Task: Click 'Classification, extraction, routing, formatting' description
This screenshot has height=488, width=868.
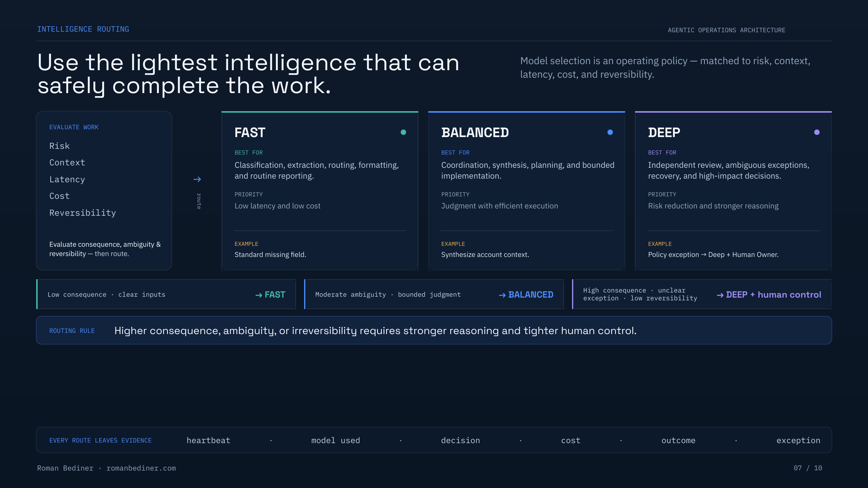Action: tap(317, 170)
